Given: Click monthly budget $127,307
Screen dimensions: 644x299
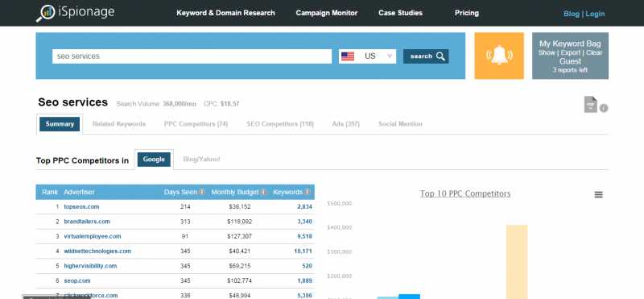Looking at the screenshot, I should [x=239, y=236].
